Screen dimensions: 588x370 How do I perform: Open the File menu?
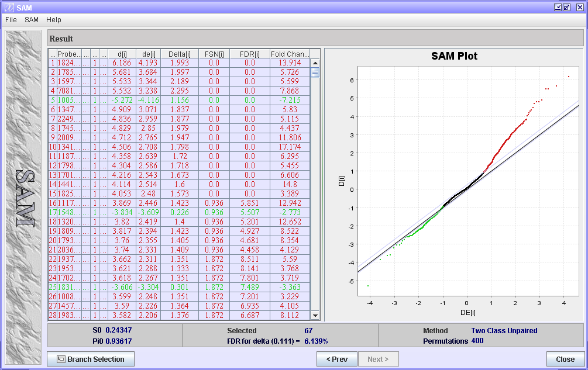point(11,20)
